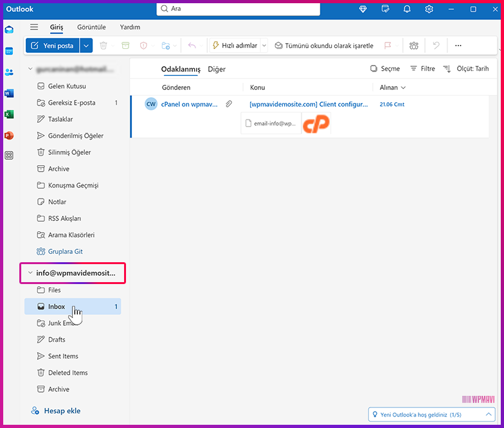Screen dimensions: 504x428
Task: Open the Settings gear
Action: coord(429,9)
